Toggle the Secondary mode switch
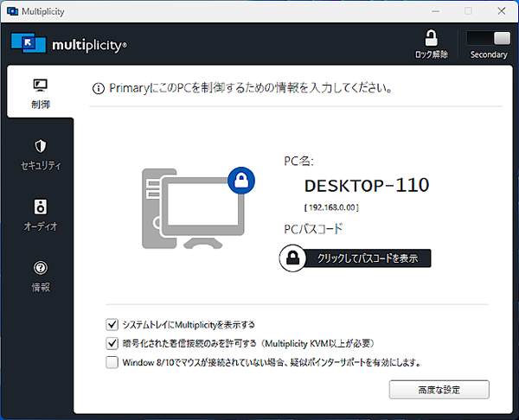 (x=489, y=38)
